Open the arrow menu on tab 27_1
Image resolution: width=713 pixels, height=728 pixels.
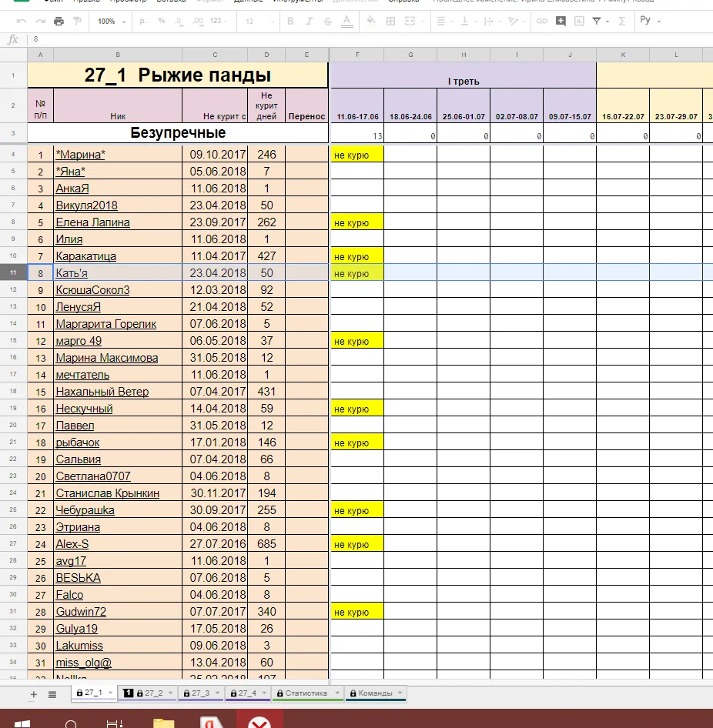click(x=111, y=693)
